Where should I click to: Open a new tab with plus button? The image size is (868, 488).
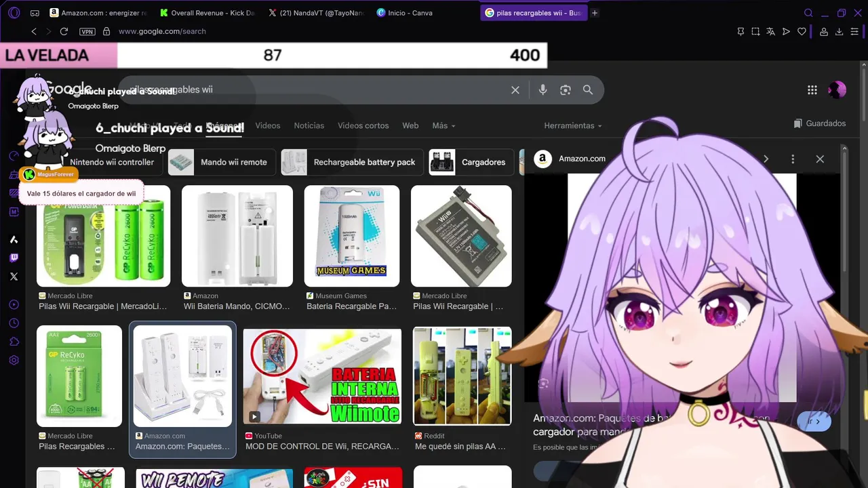click(595, 13)
